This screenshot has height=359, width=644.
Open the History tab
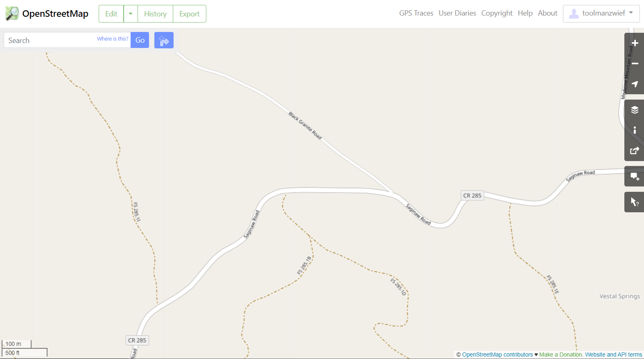pos(155,14)
